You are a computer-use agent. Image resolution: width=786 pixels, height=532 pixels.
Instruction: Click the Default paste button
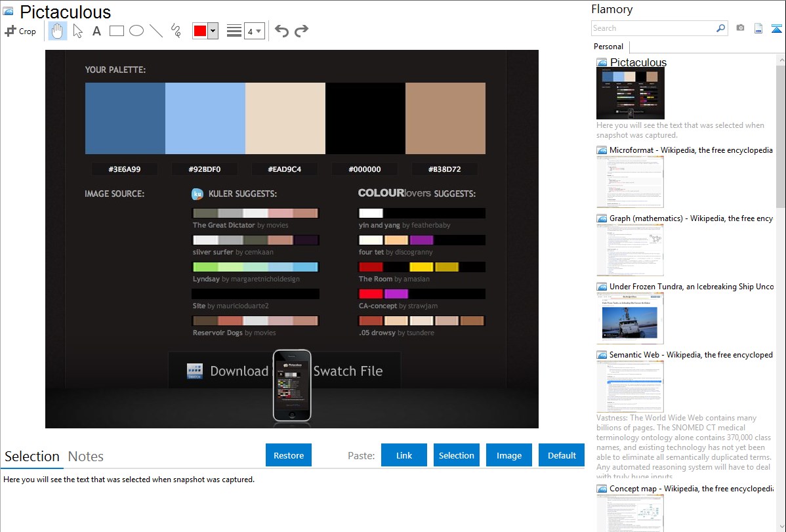[562, 455]
